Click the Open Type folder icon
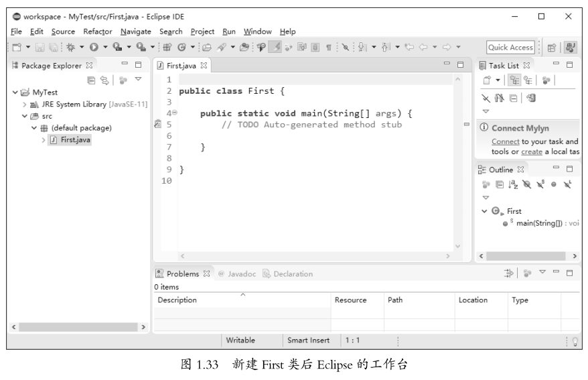Viewport: 588px width, 380px height. [x=207, y=48]
